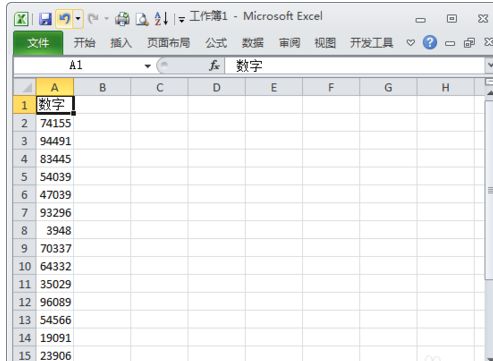Select cell A1 containing 数字
Screen dimensions: 493x361
point(55,105)
